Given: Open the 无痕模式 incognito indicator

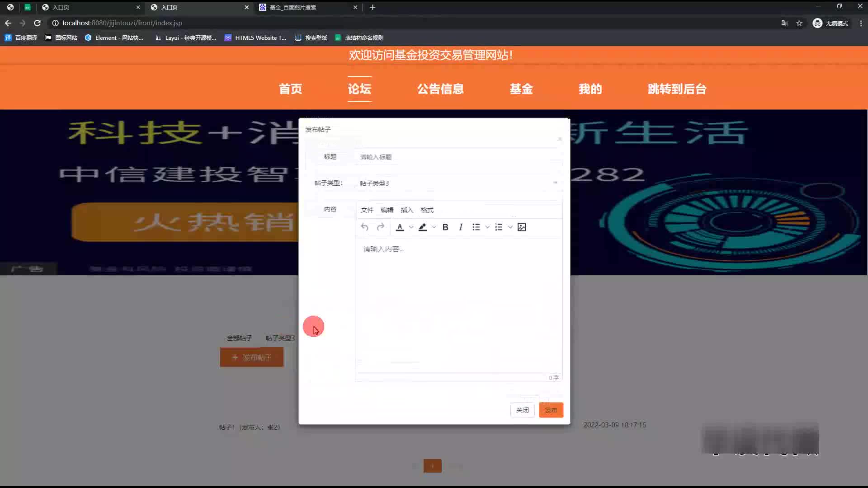Looking at the screenshot, I should click(x=830, y=23).
